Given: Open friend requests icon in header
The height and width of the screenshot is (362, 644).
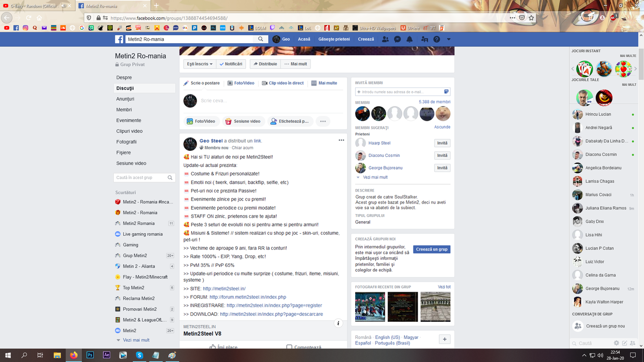Looking at the screenshot, I should (x=385, y=39).
